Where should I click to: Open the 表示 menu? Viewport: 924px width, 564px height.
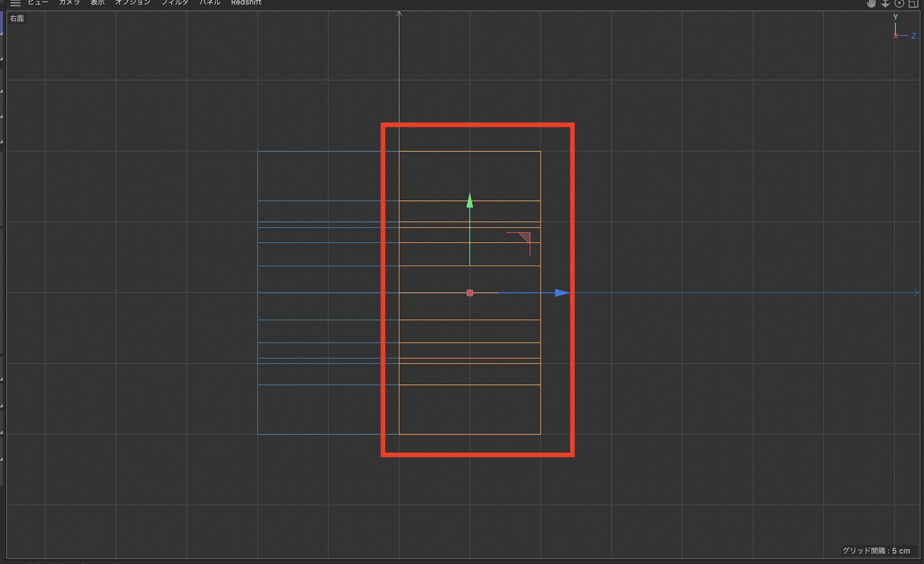coord(97,3)
